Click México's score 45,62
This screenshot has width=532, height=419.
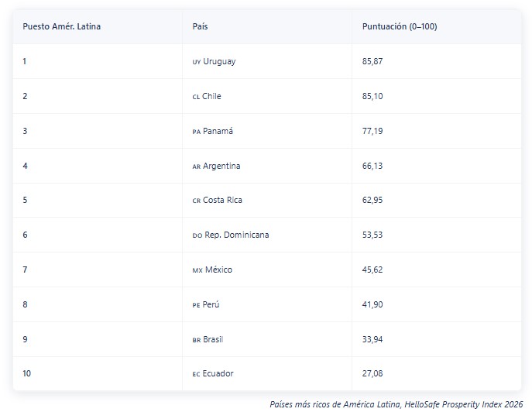click(372, 270)
